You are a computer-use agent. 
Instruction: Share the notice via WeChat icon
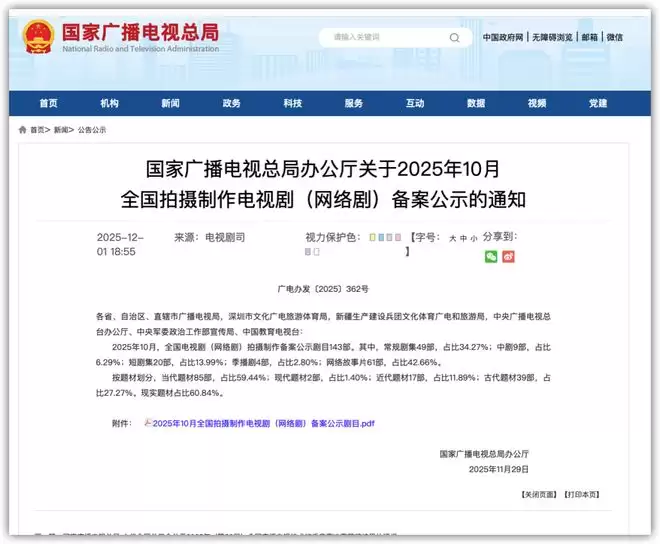point(491,256)
